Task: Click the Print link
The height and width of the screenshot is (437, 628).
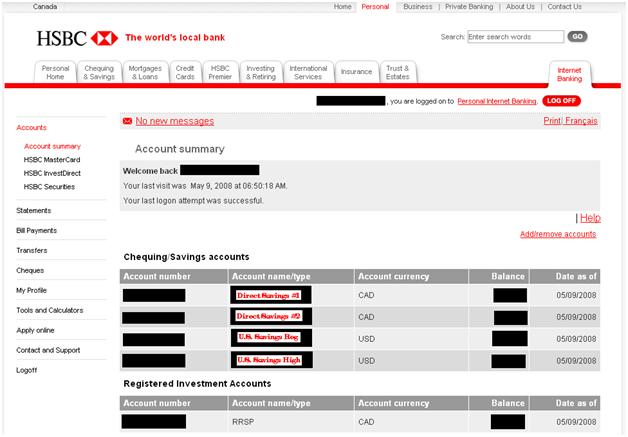Action: point(552,121)
